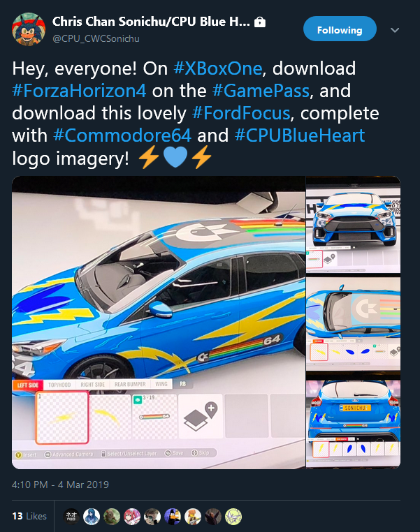Expand the tweet options chevron menu
This screenshot has height=532, width=420.
[x=395, y=30]
